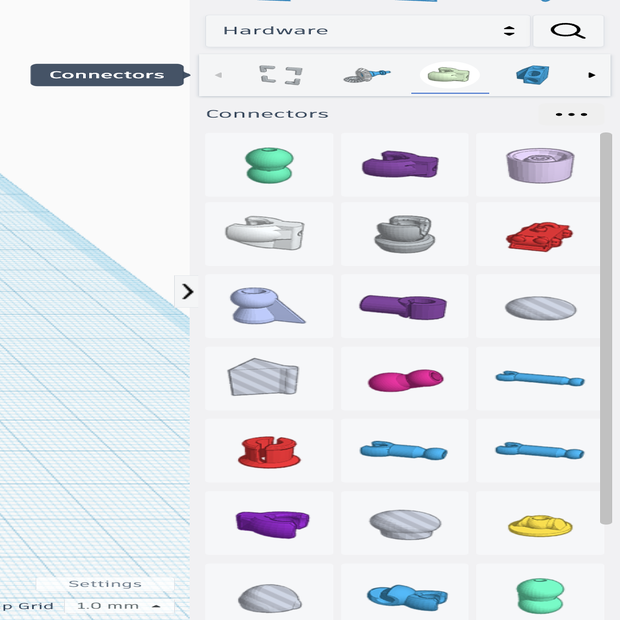
Task: Choose the lavender ball joint with wedge
Action: pos(267,306)
